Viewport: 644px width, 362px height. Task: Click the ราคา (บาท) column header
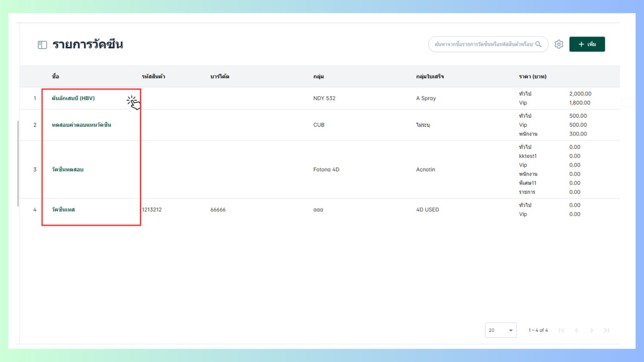coord(532,76)
